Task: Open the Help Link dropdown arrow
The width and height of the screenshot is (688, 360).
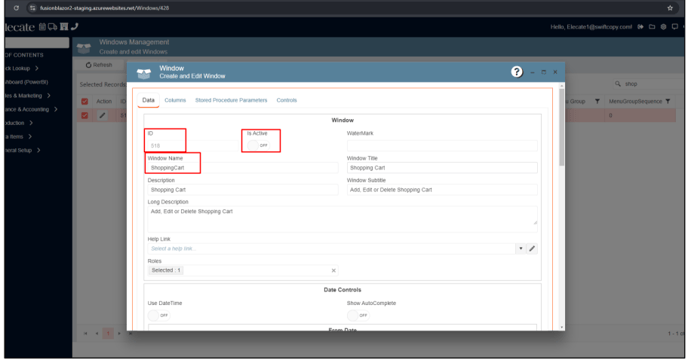Action: click(520, 248)
